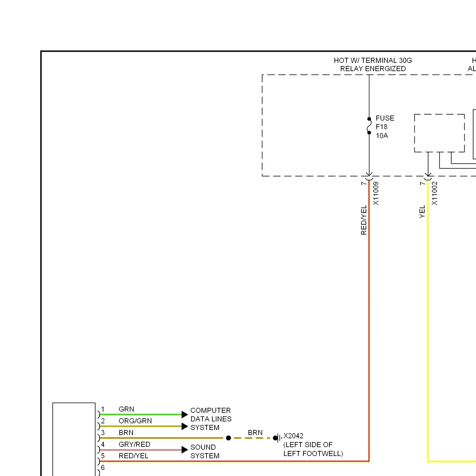The width and height of the screenshot is (476, 476).
Task: Click the component box left of connector pins
Action: click(x=74, y=440)
